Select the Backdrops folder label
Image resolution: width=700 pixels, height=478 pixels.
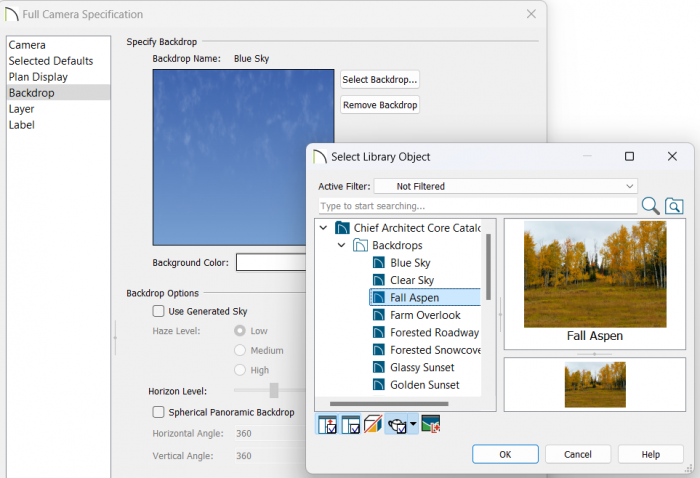click(x=397, y=245)
